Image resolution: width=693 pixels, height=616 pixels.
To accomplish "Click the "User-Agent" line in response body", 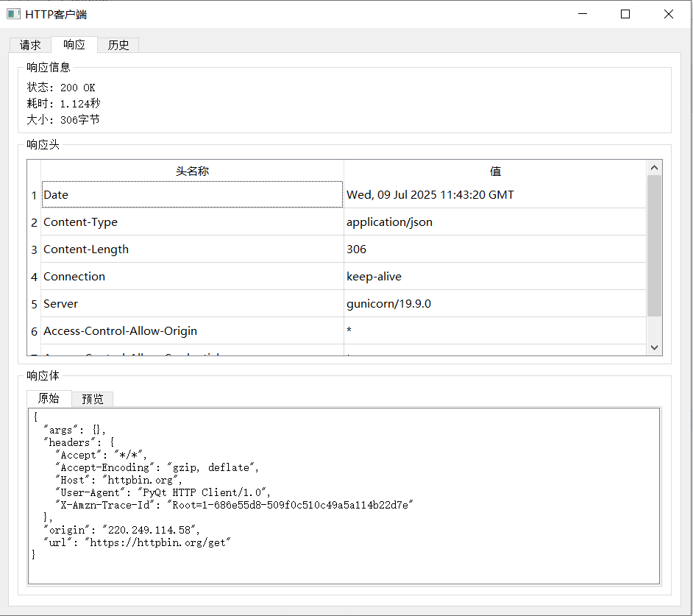I will (163, 492).
